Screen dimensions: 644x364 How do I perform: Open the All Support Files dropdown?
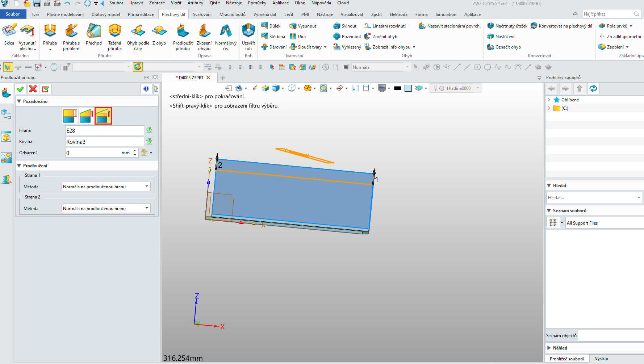(605, 223)
